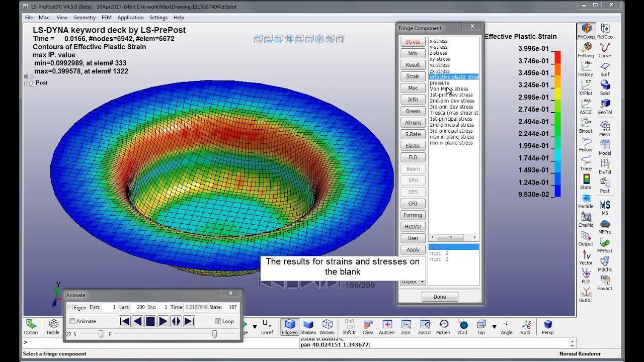Open the Trace tool
Image resolution: width=644 pixels, height=362 pixels.
(586, 163)
